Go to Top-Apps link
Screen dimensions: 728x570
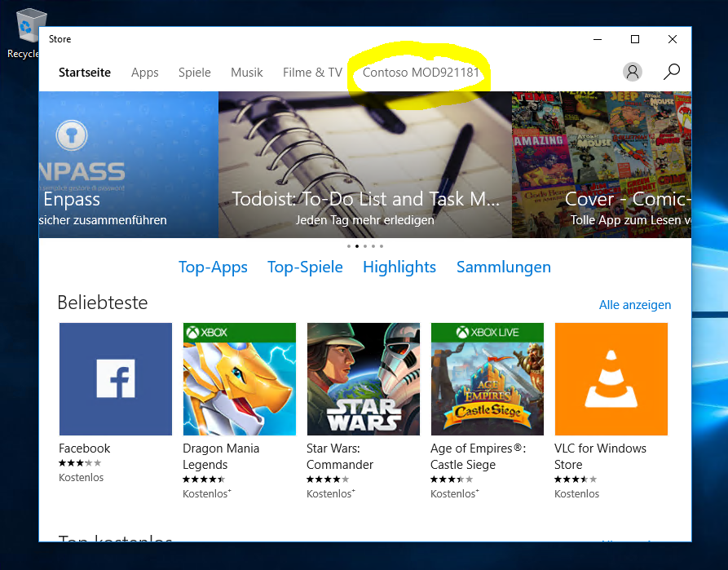(213, 267)
